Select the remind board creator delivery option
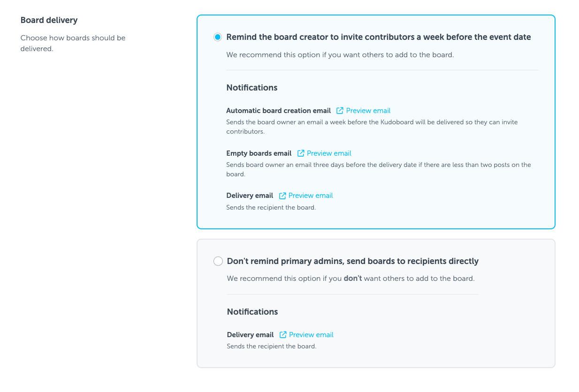Viewport: 579px width, 392px height. [x=217, y=37]
